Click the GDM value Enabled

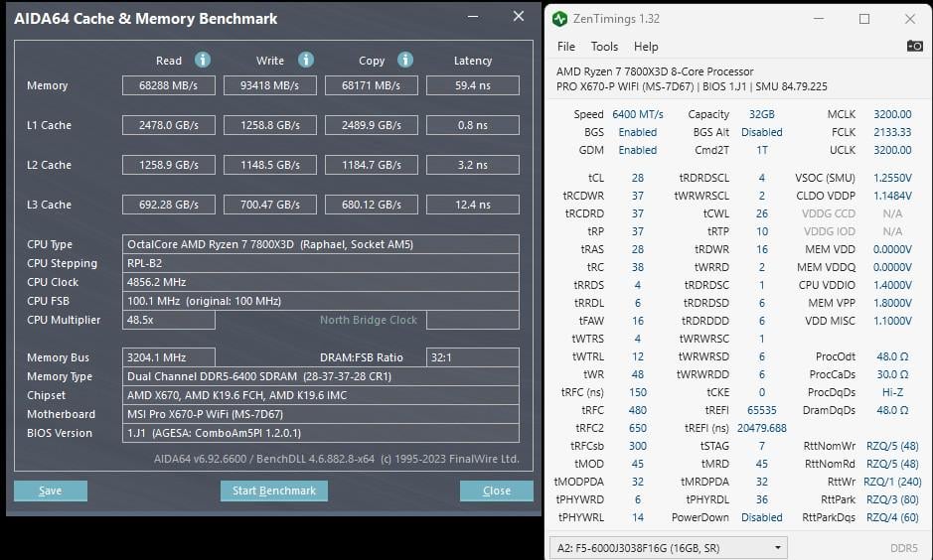pyautogui.click(x=637, y=150)
